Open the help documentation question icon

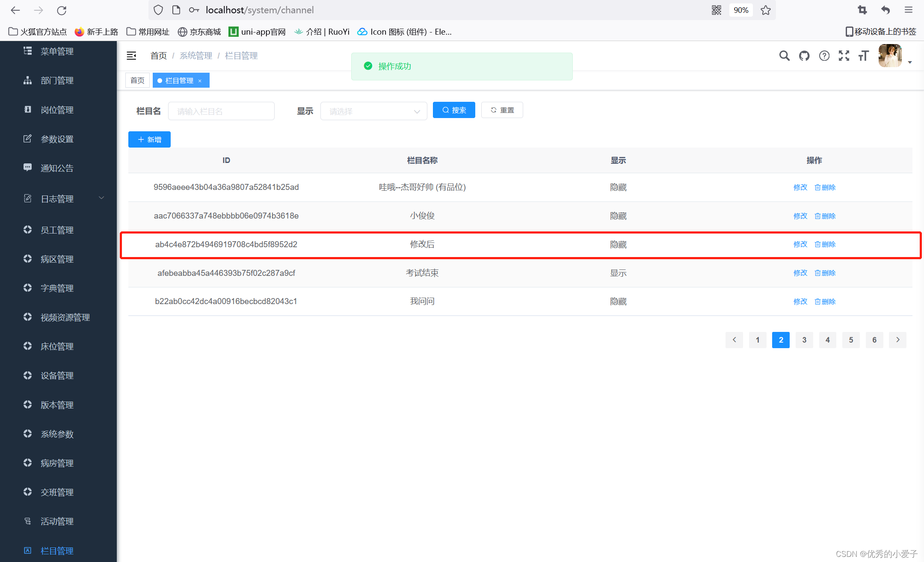point(824,56)
